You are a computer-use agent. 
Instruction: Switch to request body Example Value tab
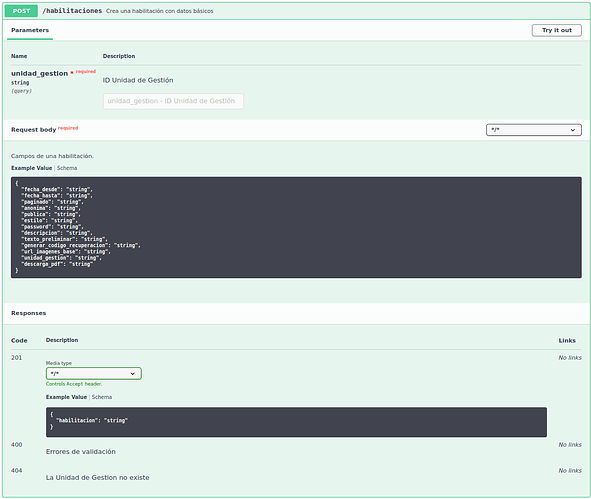pyautogui.click(x=31, y=168)
